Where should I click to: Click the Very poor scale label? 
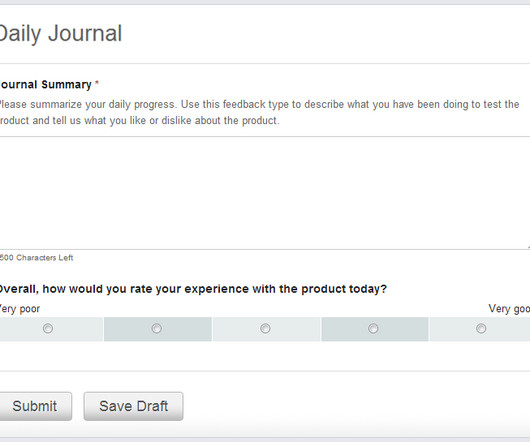pyautogui.click(x=20, y=309)
